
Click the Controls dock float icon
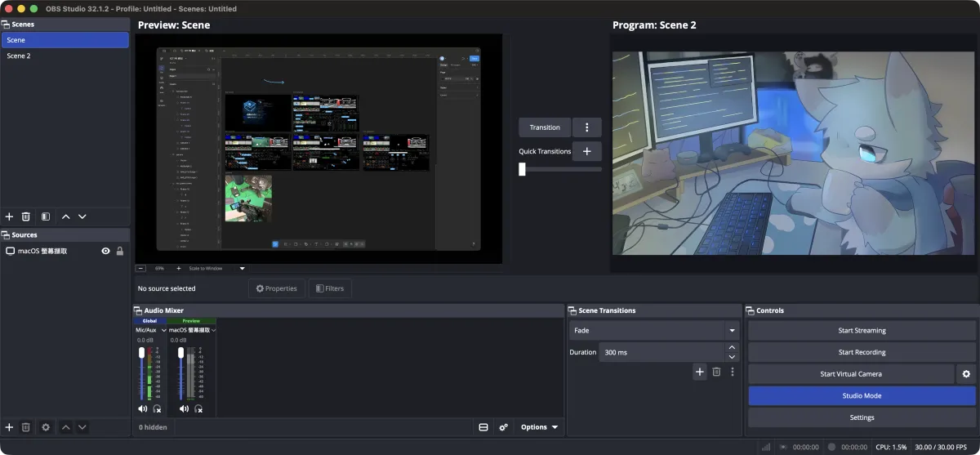click(751, 310)
